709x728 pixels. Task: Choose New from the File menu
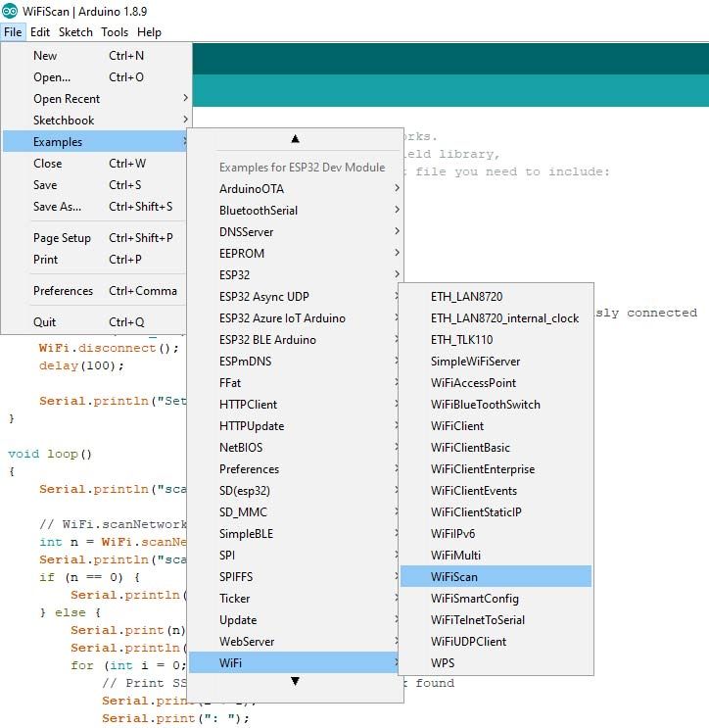[96, 56]
